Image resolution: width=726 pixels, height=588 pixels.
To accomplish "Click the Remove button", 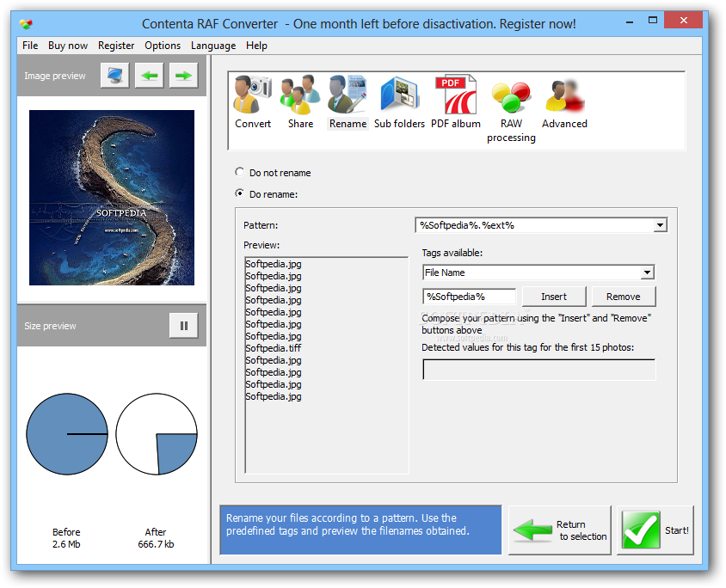I will [x=624, y=297].
